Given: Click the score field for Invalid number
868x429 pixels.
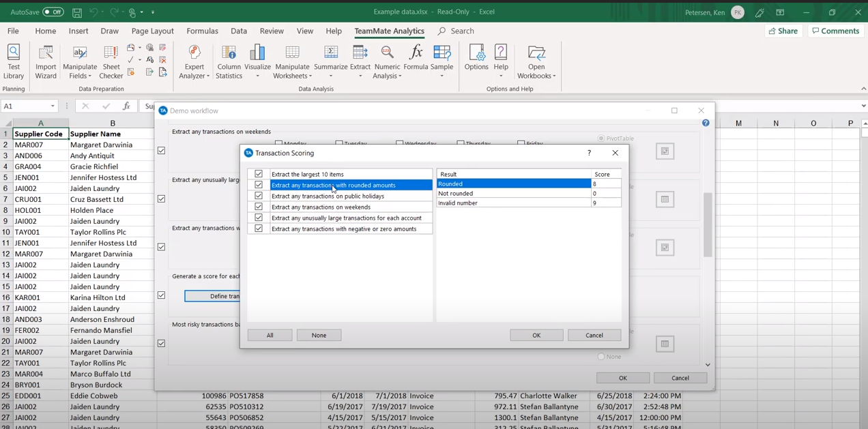Looking at the screenshot, I should click(x=606, y=203).
